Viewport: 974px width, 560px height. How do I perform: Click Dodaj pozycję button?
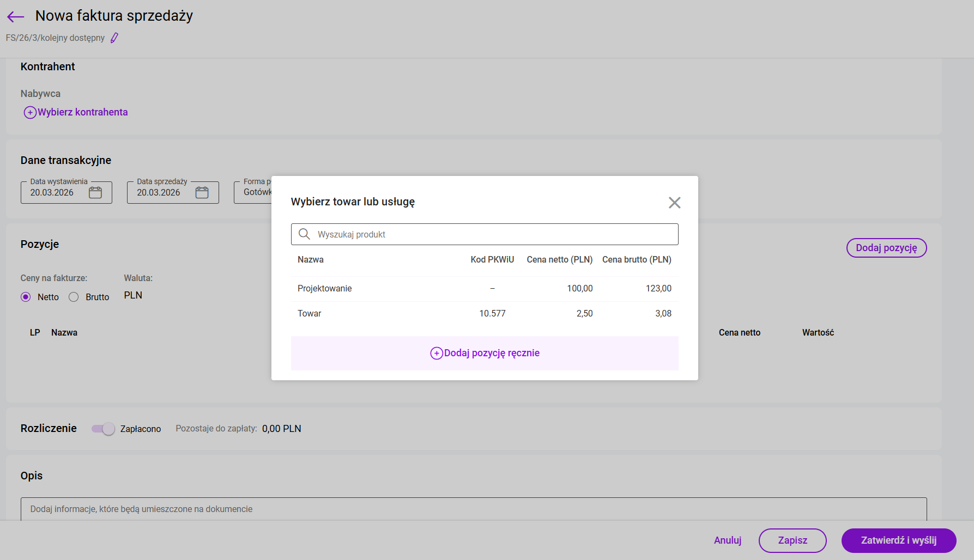tap(886, 248)
